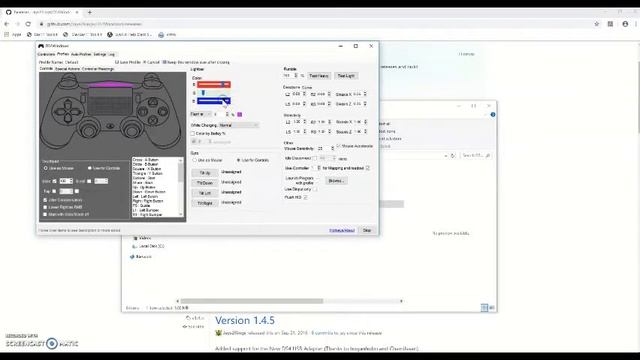This screenshot has height=360, width=640.
Task: Switch to Special Actions sub-tab
Action: click(x=67, y=69)
